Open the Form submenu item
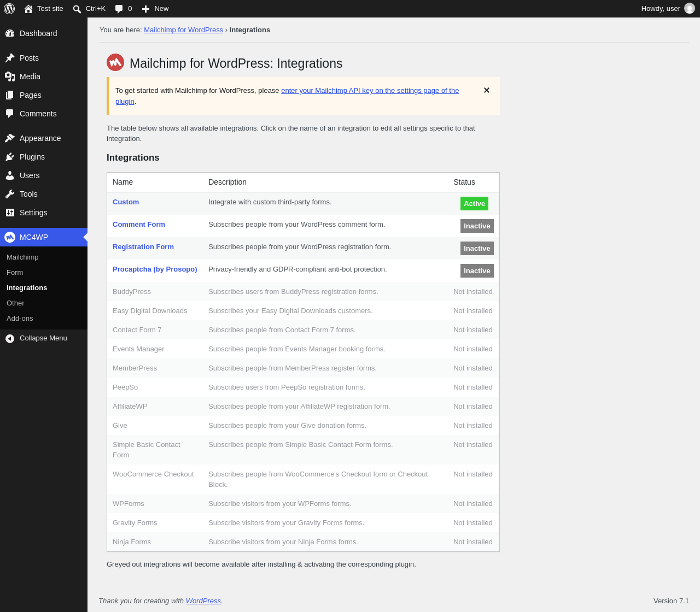Viewport: 700px width, 612px height. (x=15, y=273)
